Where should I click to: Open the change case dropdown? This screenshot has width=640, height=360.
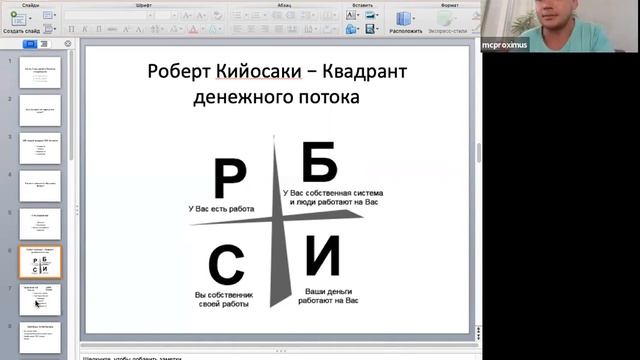[x=176, y=29]
